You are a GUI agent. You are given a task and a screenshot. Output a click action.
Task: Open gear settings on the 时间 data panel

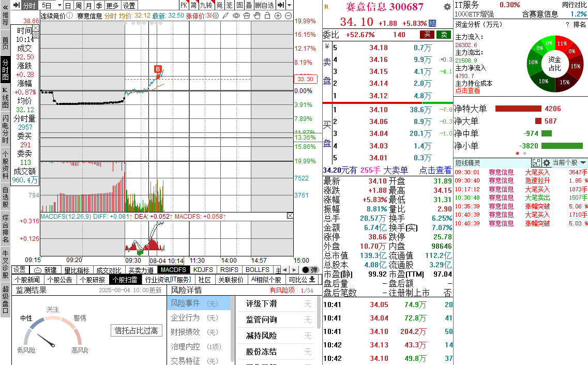36,35
